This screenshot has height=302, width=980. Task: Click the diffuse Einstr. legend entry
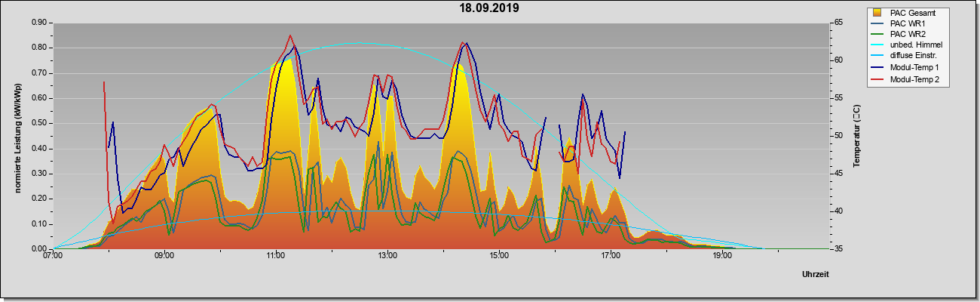click(x=908, y=56)
